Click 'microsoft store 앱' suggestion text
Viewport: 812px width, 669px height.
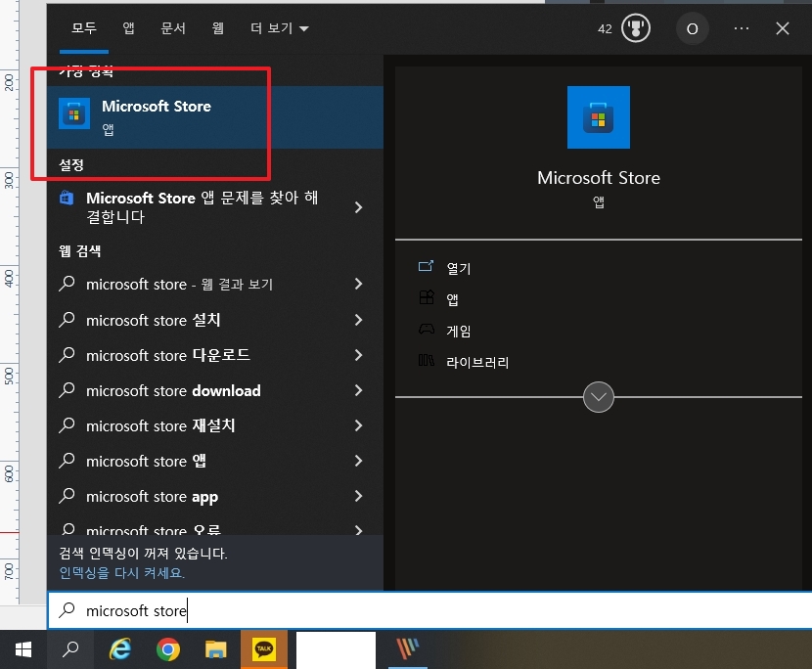coord(146,461)
